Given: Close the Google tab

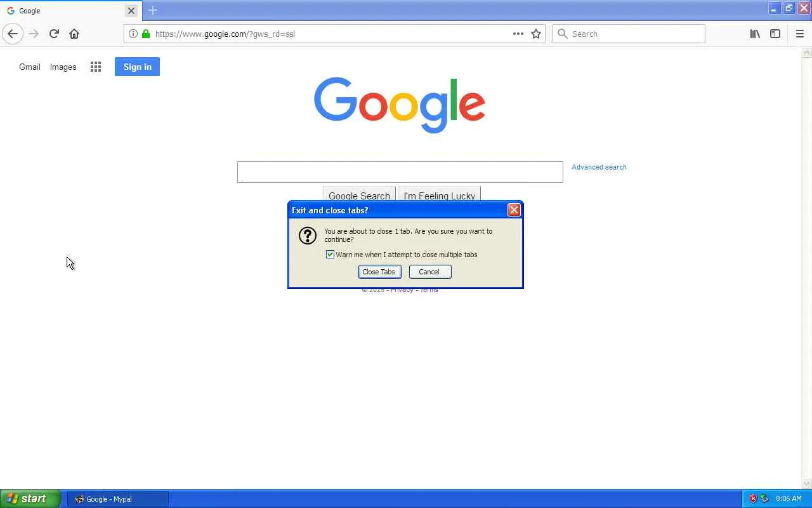Looking at the screenshot, I should (x=131, y=11).
